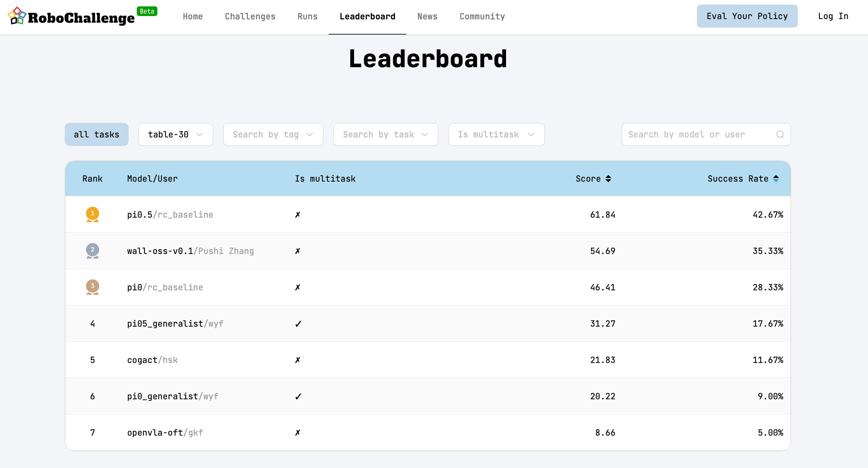Switch to the Community tab
Image resolution: width=868 pixels, height=468 pixels.
pyautogui.click(x=482, y=16)
